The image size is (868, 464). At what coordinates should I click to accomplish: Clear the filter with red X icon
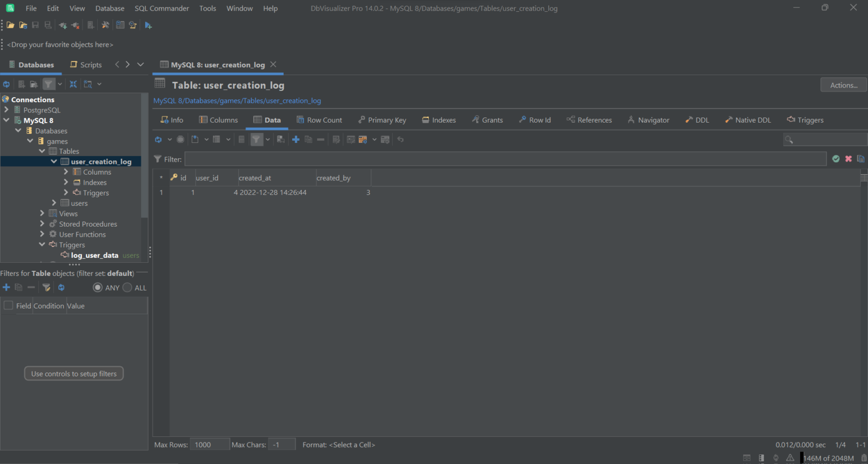tap(848, 159)
